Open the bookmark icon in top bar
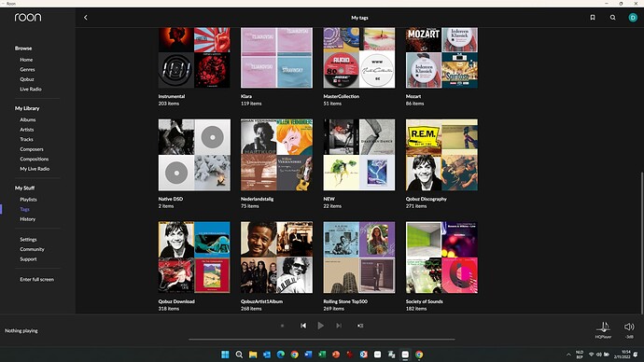The height and width of the screenshot is (362, 644). click(593, 18)
